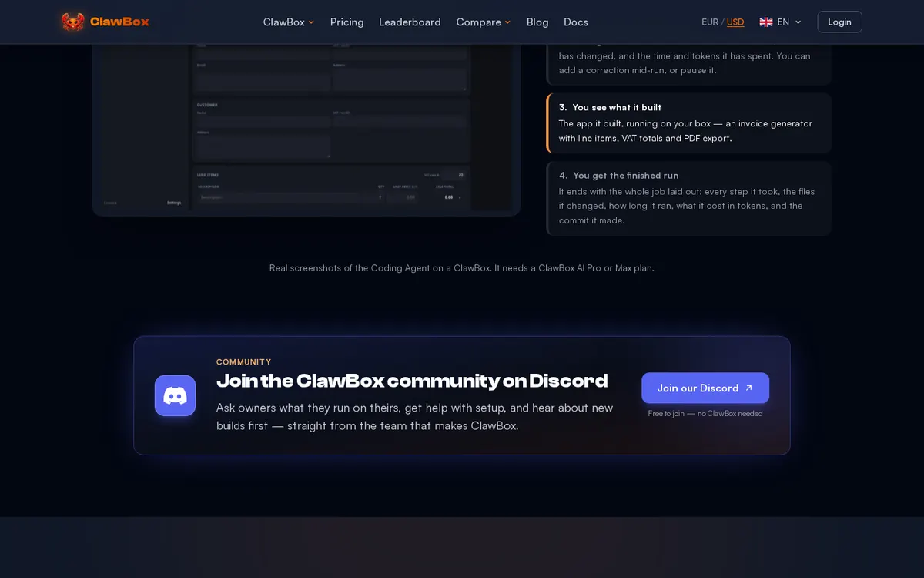The height and width of the screenshot is (578, 924).
Task: Switch currency to USD
Action: [735, 22]
